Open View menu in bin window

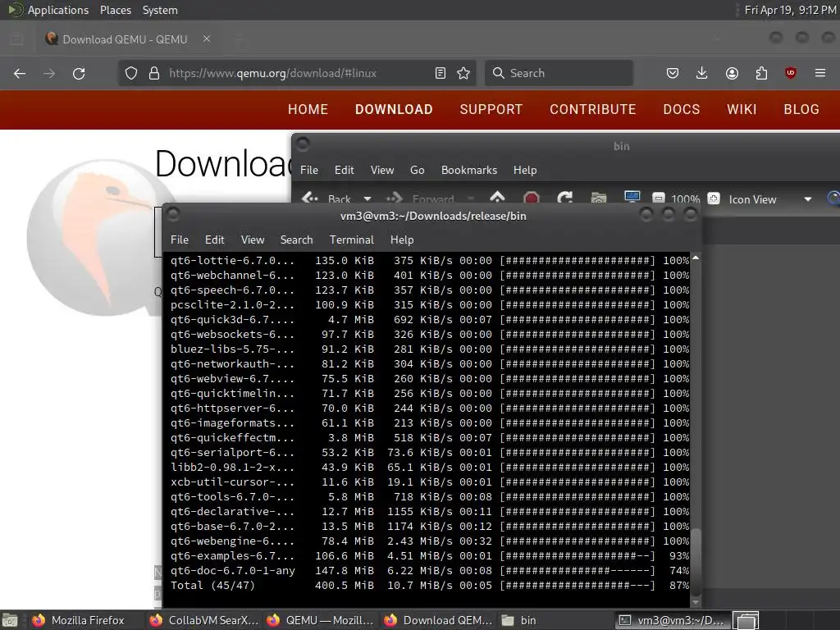pos(382,170)
